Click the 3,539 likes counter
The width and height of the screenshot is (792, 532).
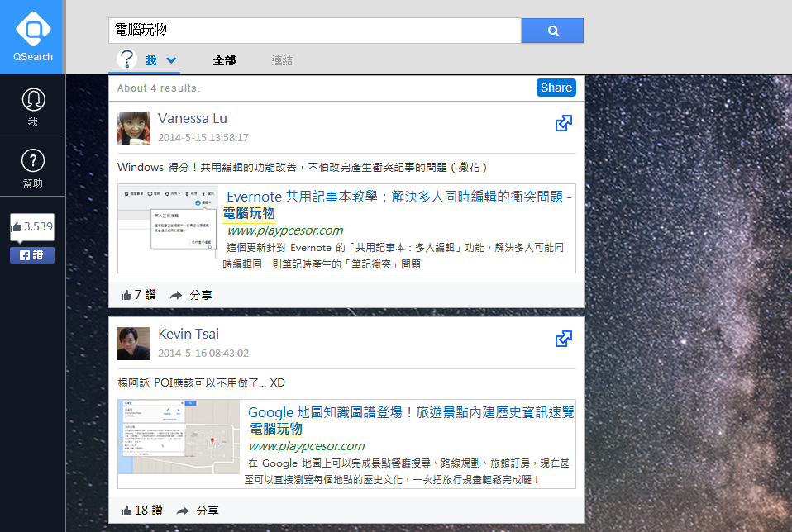[32, 226]
